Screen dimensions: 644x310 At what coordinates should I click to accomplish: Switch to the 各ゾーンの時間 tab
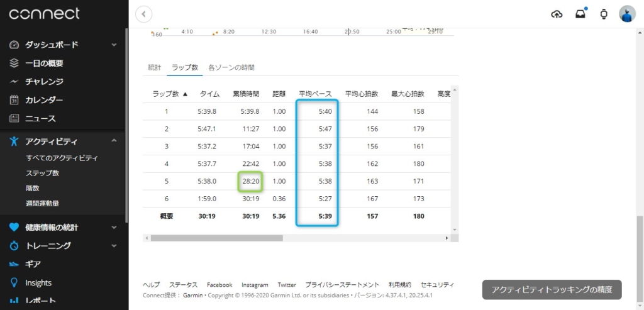pos(231,67)
